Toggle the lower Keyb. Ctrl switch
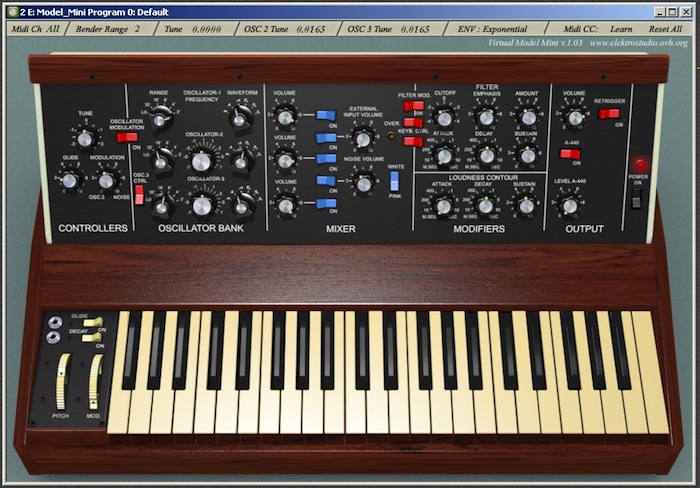 (413, 142)
